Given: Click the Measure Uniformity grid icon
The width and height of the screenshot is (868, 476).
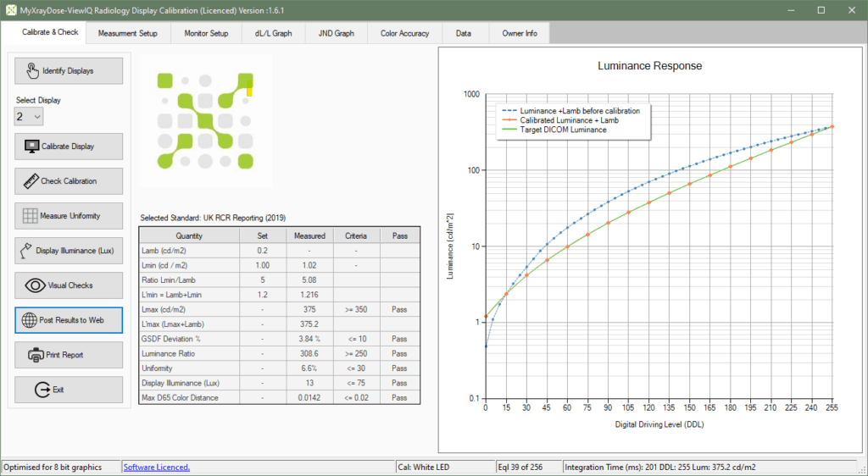Looking at the screenshot, I should 31,216.
